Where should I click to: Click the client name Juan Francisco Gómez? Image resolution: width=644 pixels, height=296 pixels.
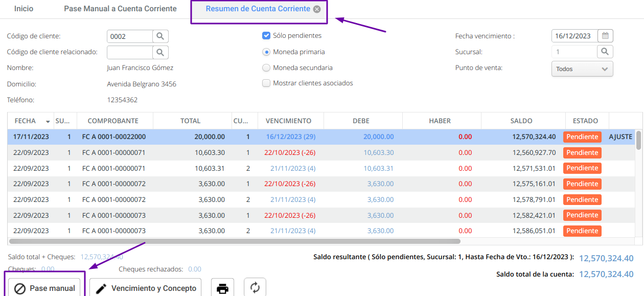(x=140, y=68)
